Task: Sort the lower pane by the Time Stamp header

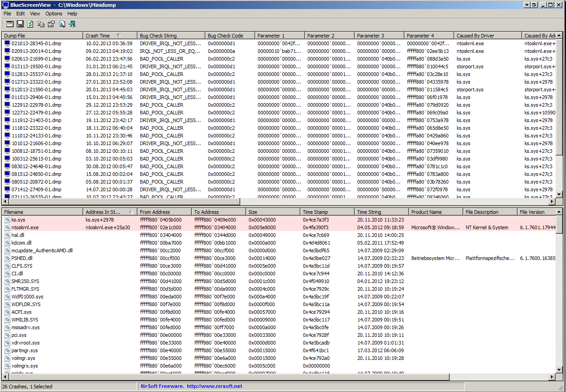Action: (328, 212)
